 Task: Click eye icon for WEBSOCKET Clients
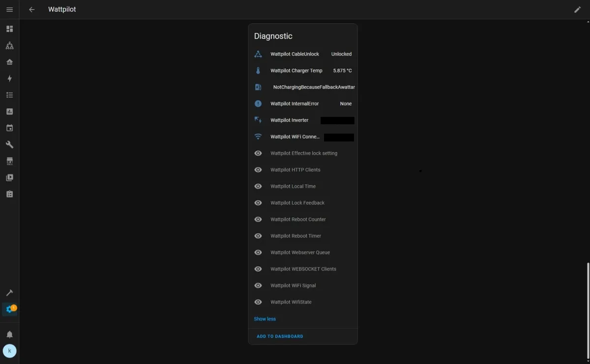click(258, 269)
